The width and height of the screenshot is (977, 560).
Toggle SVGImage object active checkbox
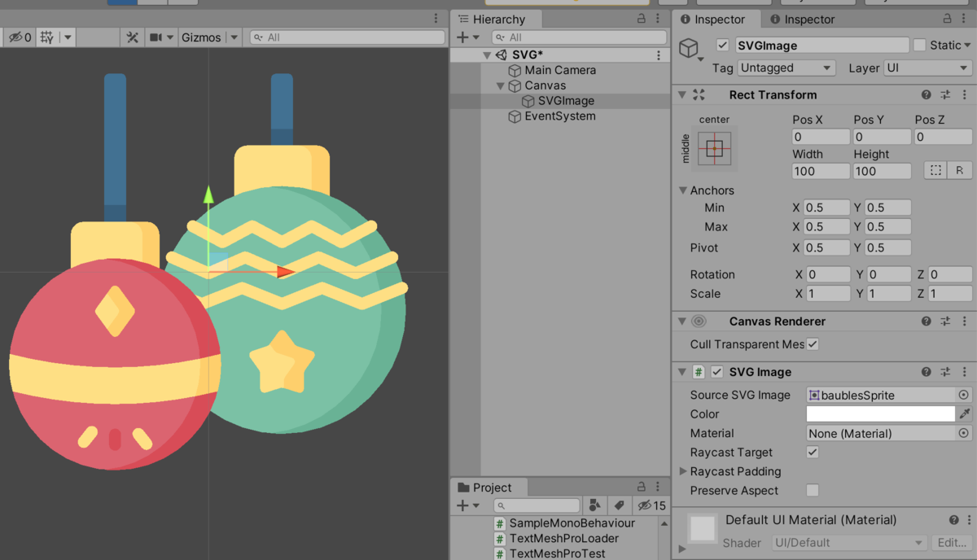(722, 45)
